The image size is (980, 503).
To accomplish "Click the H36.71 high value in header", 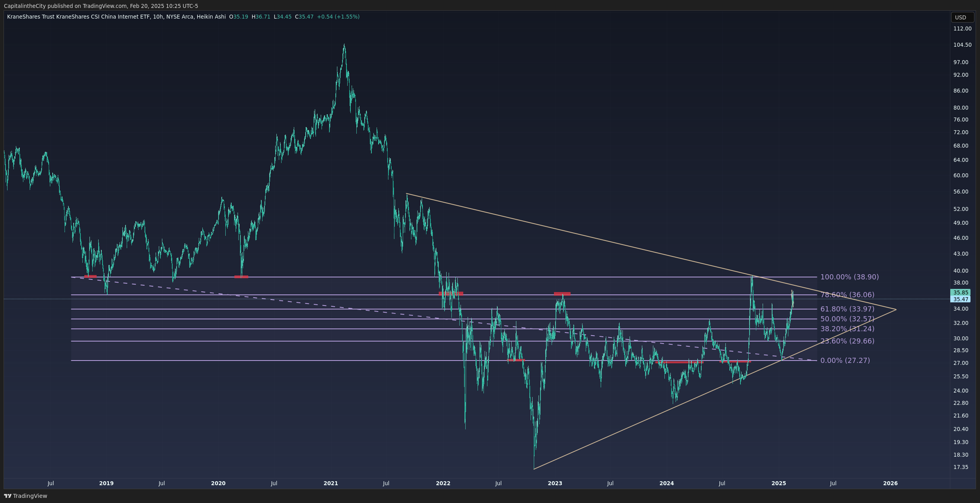I will 261,17.
